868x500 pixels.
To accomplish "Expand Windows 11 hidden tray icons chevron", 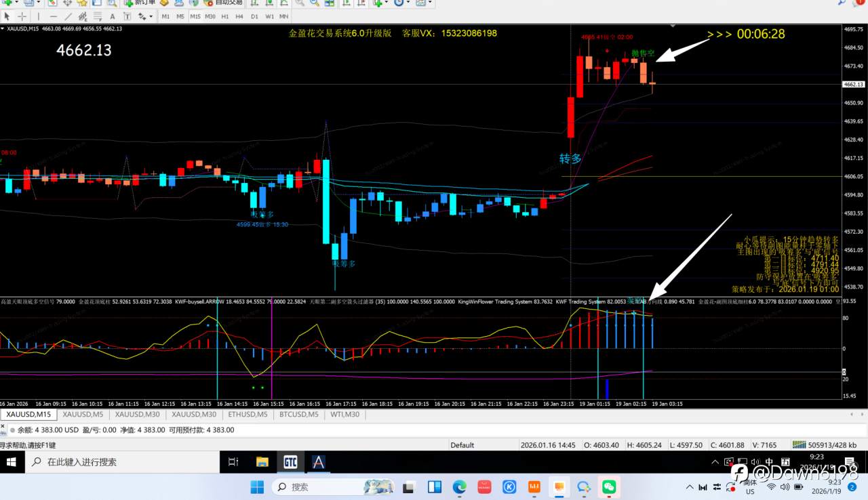I will click(x=690, y=486).
